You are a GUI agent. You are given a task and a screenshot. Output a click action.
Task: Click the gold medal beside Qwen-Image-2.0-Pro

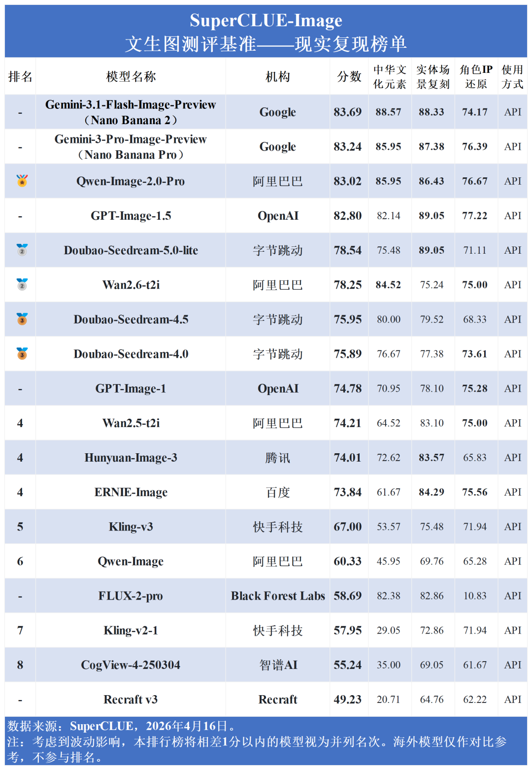coord(22,181)
